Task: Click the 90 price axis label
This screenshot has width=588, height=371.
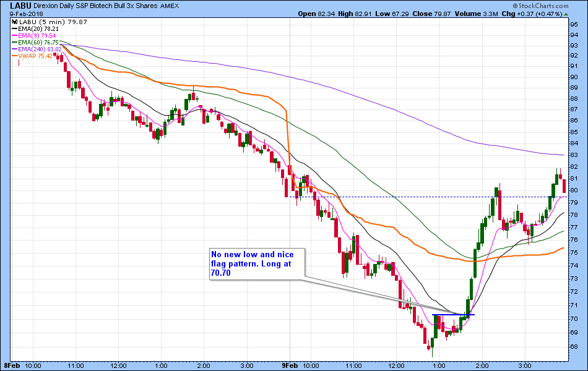Action: click(x=574, y=77)
